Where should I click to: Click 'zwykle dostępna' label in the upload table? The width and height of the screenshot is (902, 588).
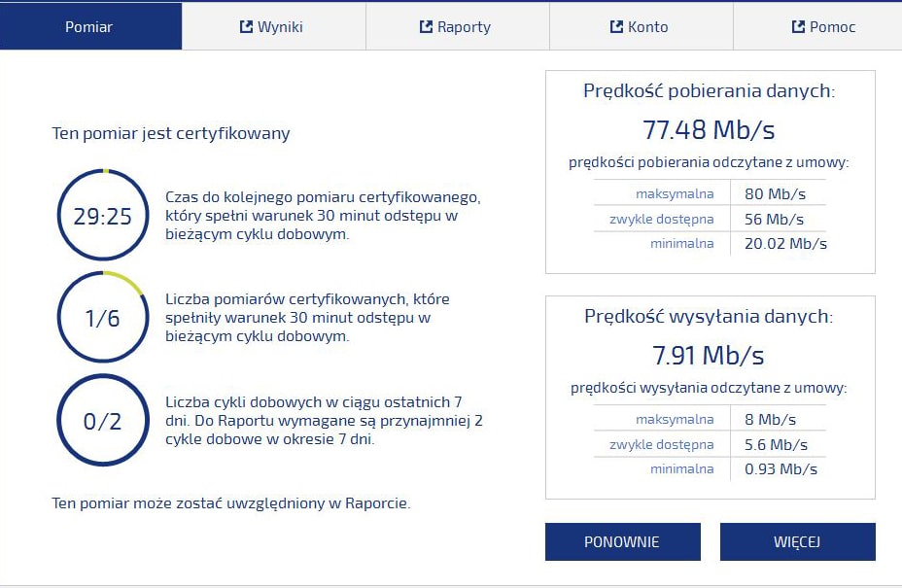point(662,445)
